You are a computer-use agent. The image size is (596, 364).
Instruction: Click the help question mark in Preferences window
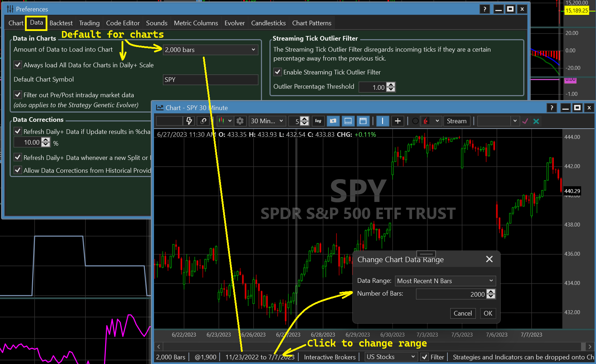485,9
